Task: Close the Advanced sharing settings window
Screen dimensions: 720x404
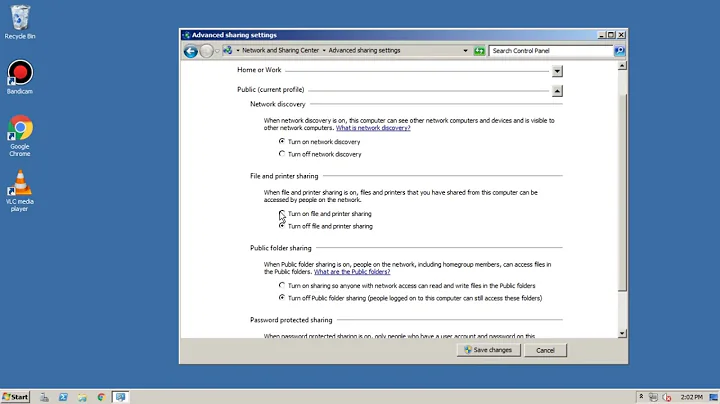Action: (621, 35)
